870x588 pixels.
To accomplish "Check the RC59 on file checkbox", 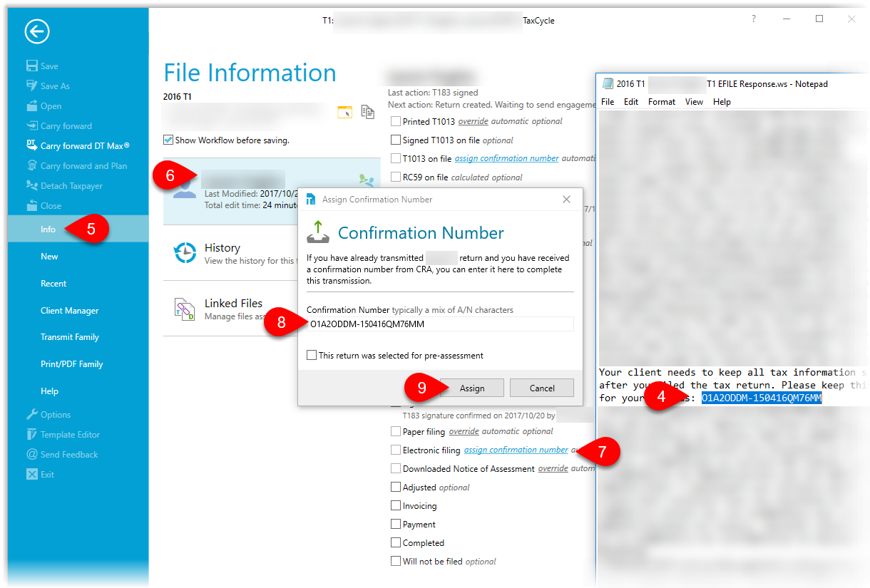I will (x=396, y=177).
